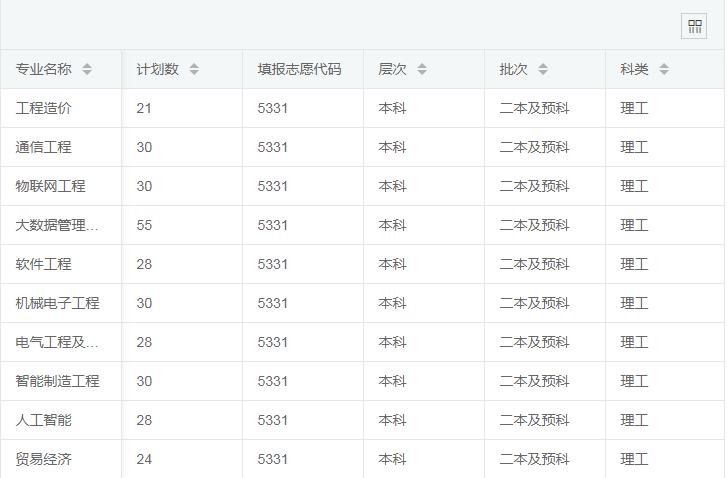Screen dimensions: 727x478
Task: Click code 5331 in 软件工程 row
Action: point(273,264)
